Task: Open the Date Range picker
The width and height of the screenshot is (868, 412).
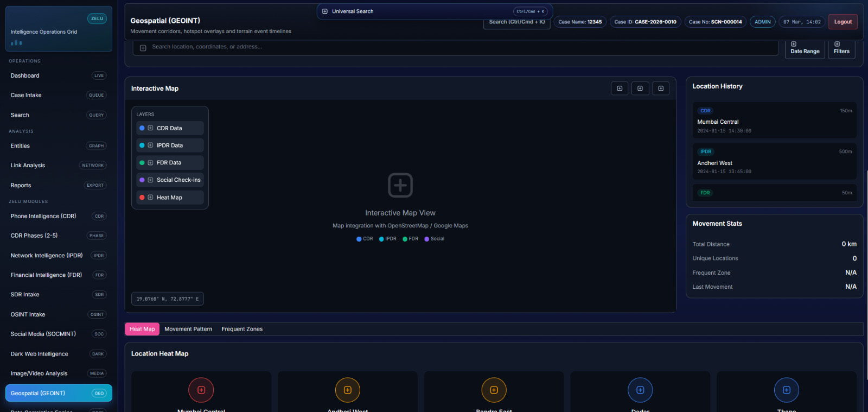Action: [805, 48]
